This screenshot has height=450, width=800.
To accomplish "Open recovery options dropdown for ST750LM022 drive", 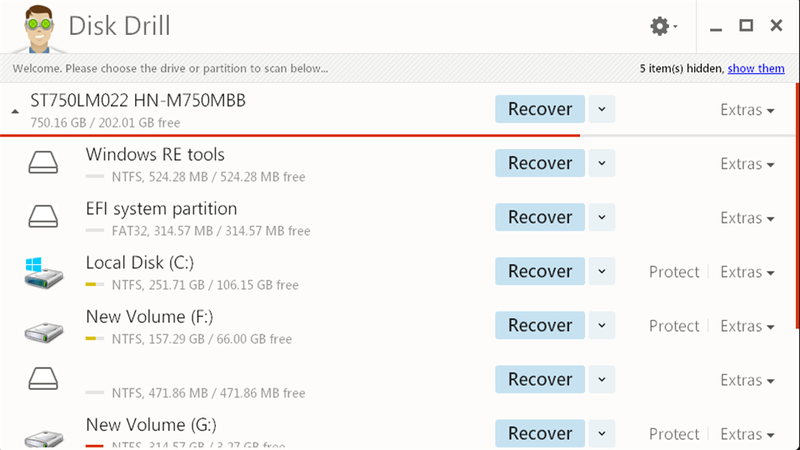I will pos(601,109).
